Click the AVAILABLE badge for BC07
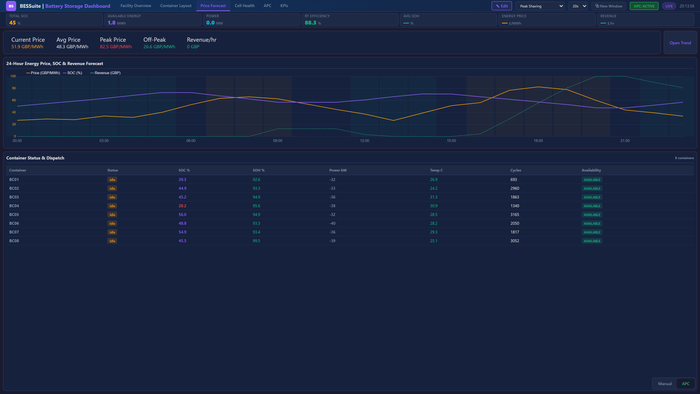 pos(592,232)
